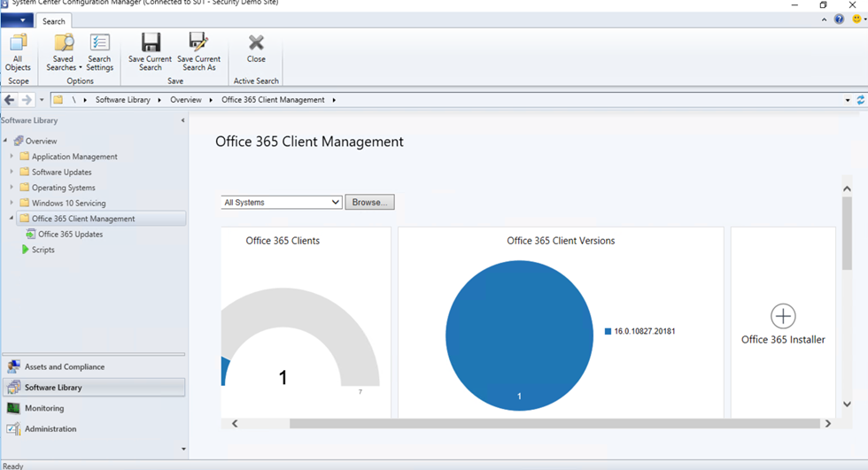Click the Monitoring workspace icon
Viewport: 868px width, 470px height.
(x=13, y=408)
